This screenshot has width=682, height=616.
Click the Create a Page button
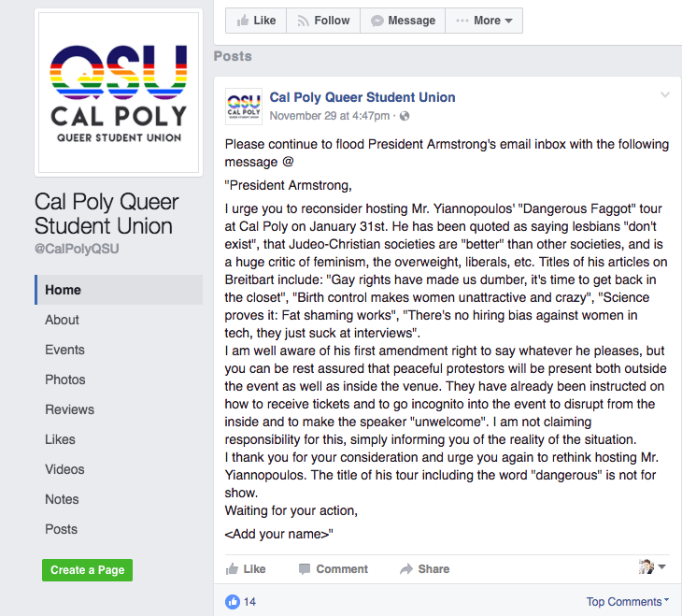point(88,570)
